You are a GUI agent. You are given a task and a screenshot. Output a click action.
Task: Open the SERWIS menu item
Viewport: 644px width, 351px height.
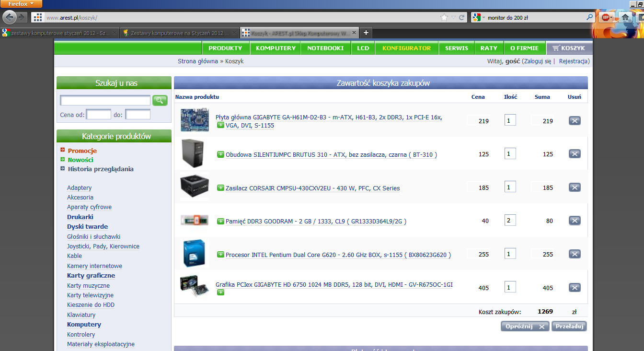point(456,48)
